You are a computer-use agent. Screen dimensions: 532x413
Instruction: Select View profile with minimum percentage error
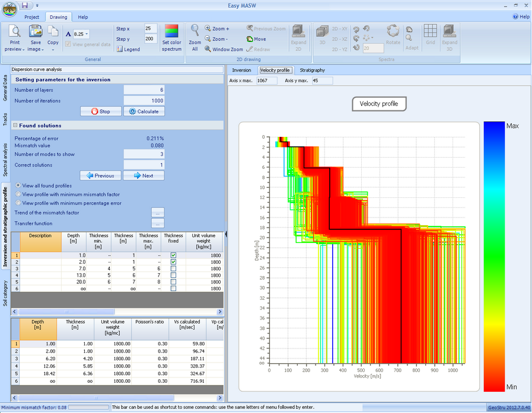coord(18,203)
